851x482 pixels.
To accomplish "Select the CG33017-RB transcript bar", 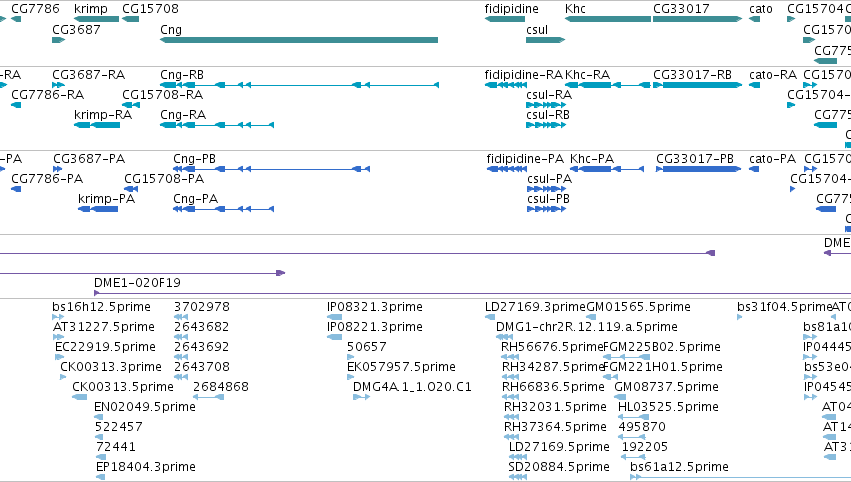I will pyautogui.click(x=697, y=85).
